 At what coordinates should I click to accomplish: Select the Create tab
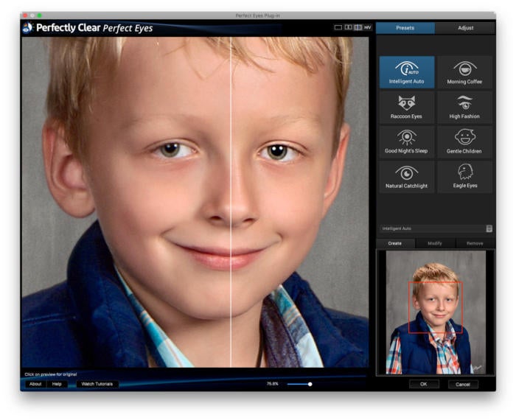tap(395, 243)
